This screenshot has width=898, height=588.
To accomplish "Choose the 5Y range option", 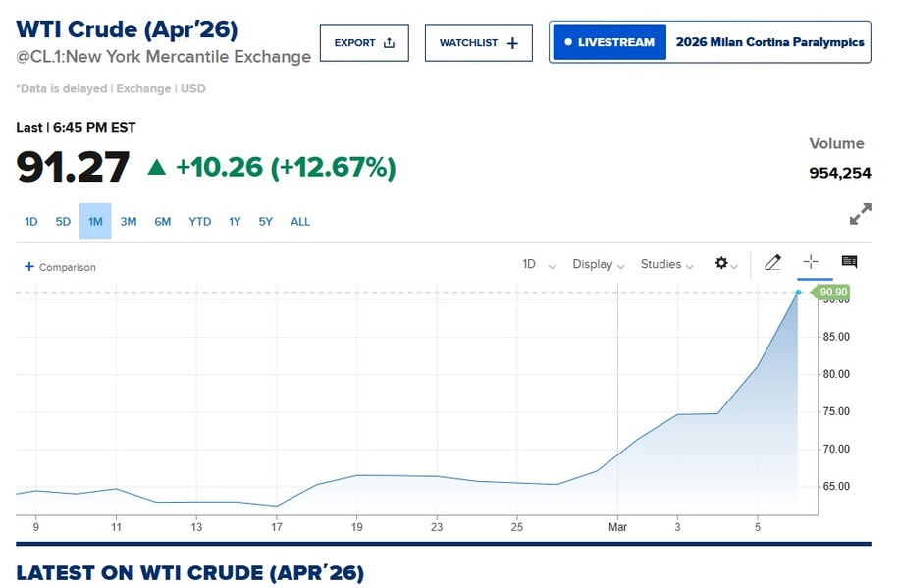I will click(266, 222).
